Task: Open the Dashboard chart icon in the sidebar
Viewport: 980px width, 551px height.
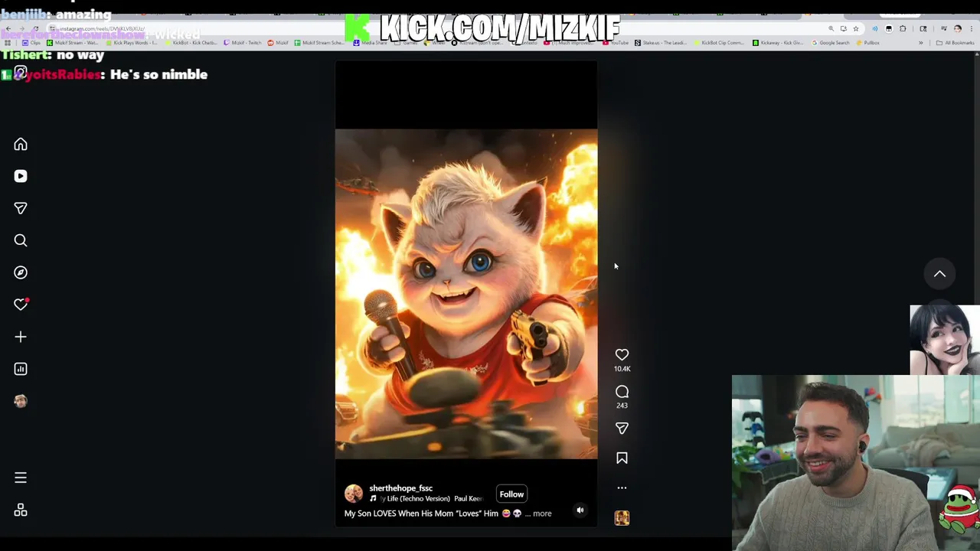Action: pyautogui.click(x=21, y=369)
